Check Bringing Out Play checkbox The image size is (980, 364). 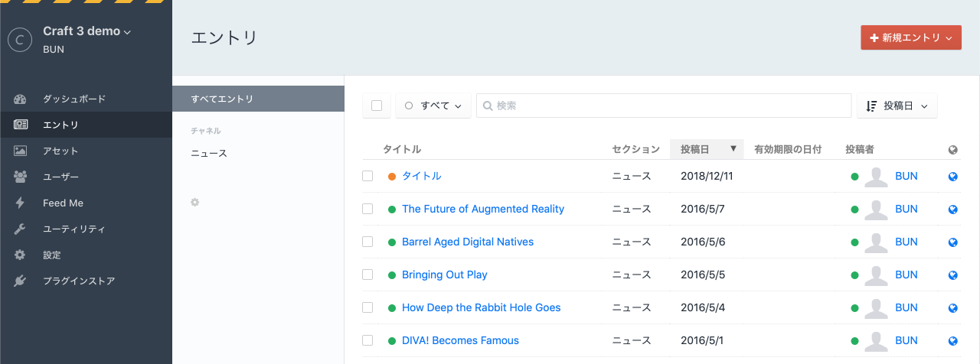[367, 275]
